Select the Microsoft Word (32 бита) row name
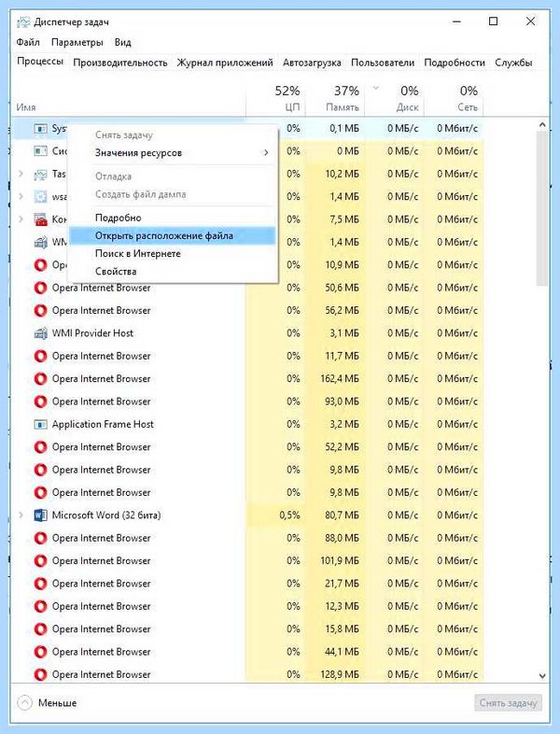Screen dimensions: 560x734 (106, 515)
